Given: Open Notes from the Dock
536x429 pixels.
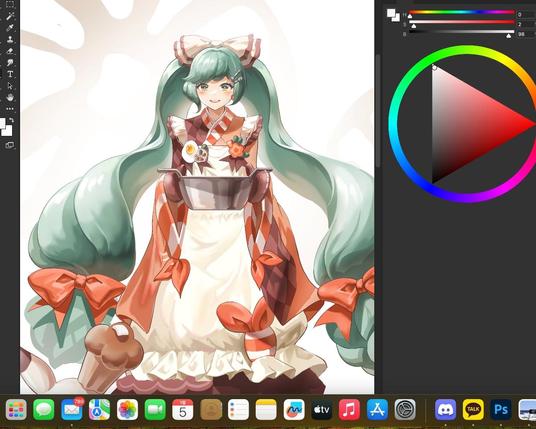Looking at the screenshot, I should 266,410.
